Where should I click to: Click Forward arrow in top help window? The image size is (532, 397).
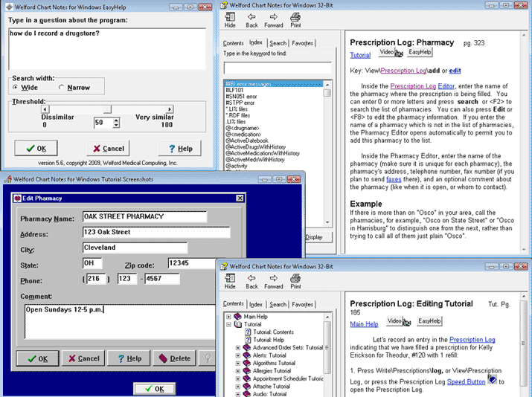[x=274, y=16]
